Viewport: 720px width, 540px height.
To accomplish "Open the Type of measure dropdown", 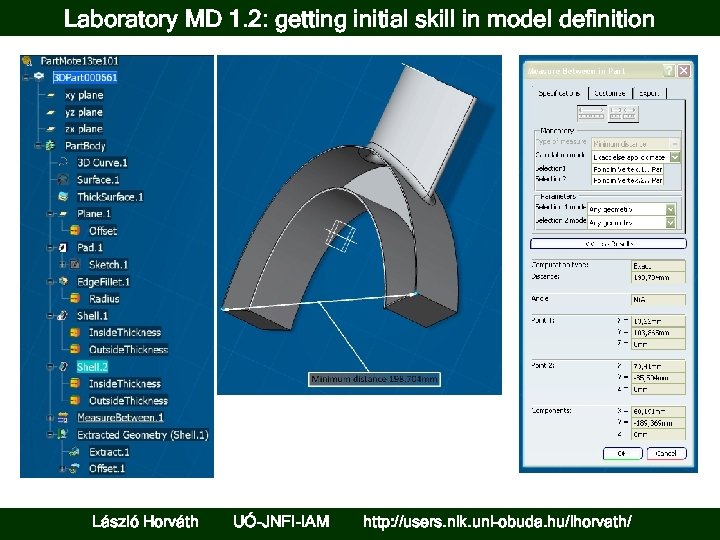I will pyautogui.click(x=675, y=144).
